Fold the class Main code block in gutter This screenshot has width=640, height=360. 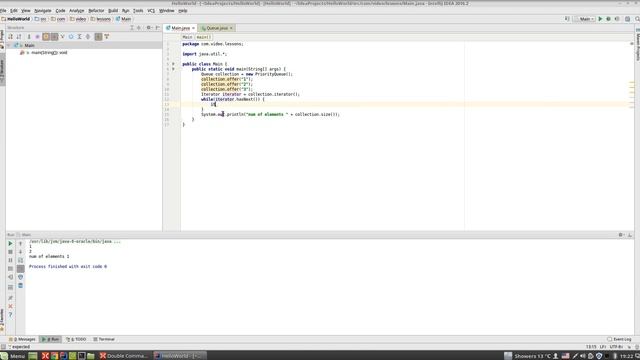[173, 64]
